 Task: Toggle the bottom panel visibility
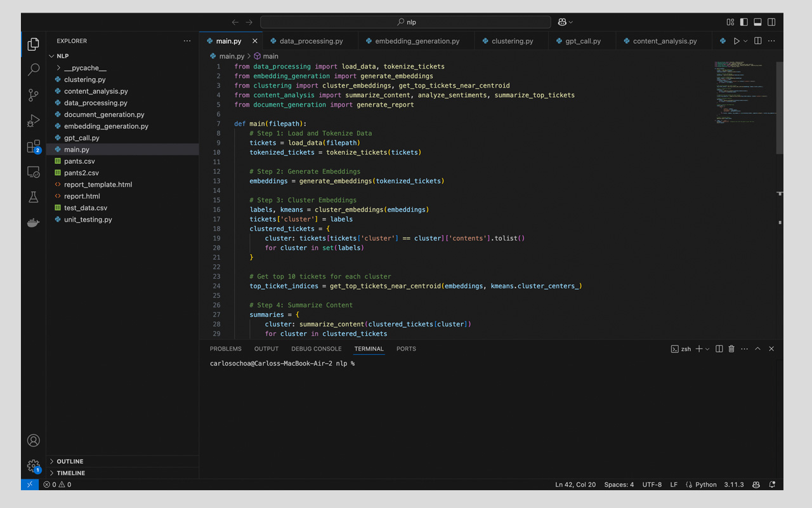point(757,22)
